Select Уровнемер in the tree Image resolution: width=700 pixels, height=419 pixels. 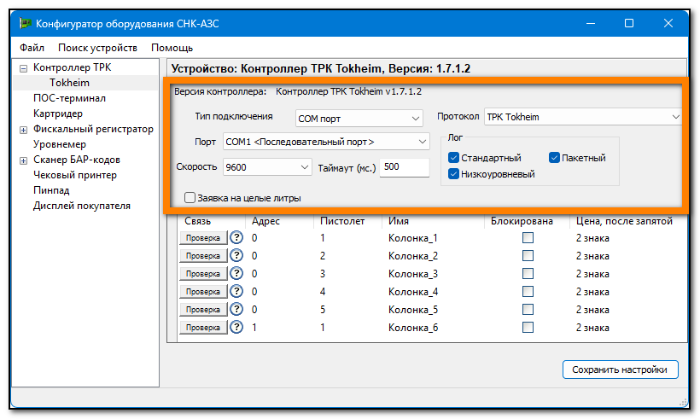coord(59,144)
